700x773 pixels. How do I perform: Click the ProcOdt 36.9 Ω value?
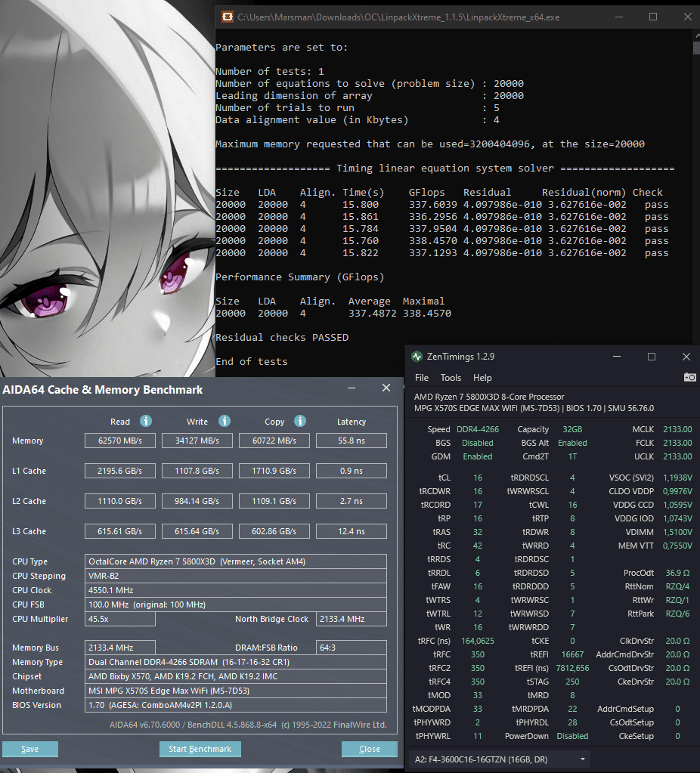point(677,573)
